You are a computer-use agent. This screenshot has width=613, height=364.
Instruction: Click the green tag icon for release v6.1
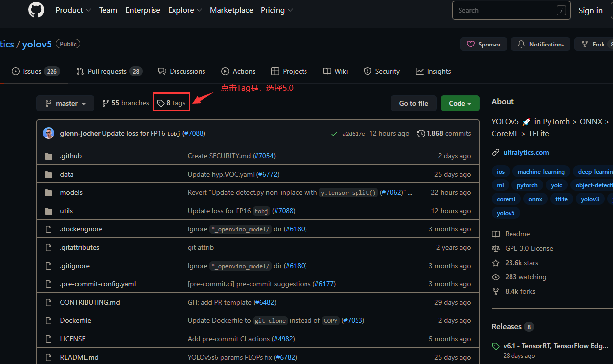496,346
